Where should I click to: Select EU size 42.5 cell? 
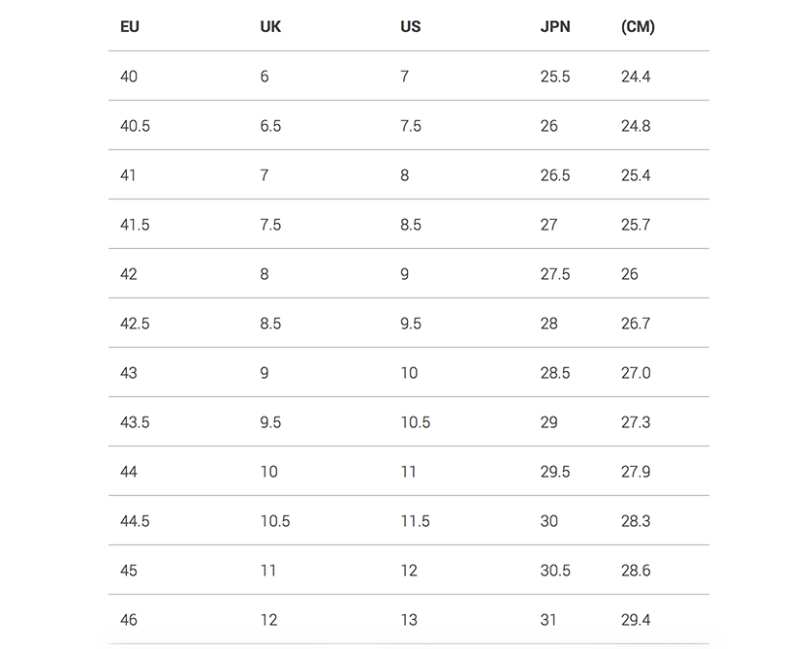tap(135, 324)
